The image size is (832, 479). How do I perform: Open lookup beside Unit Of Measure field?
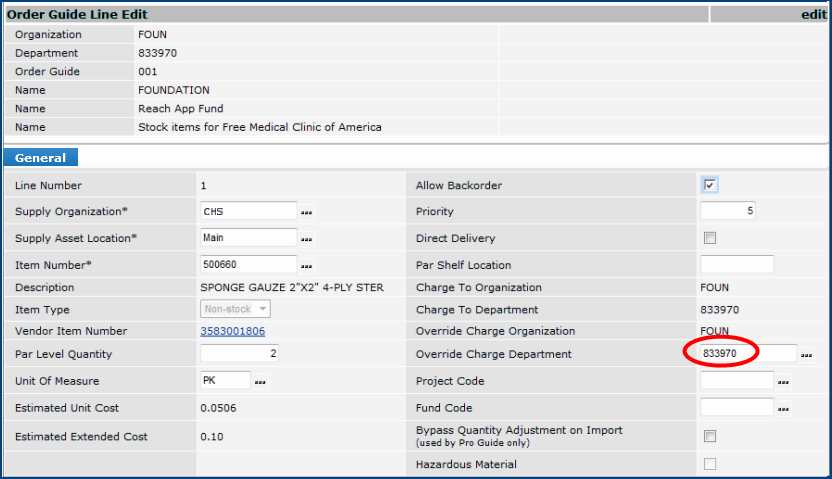pyautogui.click(x=261, y=381)
